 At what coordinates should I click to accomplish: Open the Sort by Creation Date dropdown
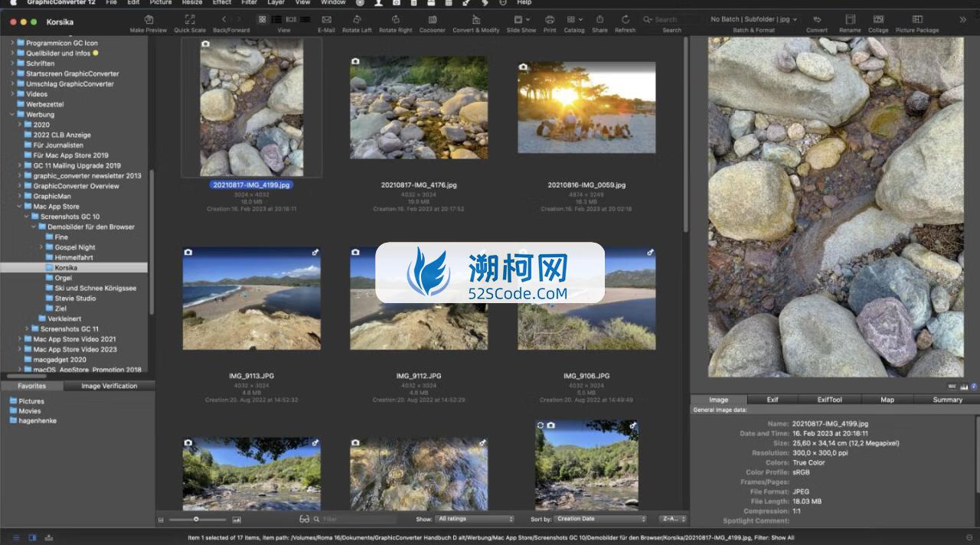601,519
